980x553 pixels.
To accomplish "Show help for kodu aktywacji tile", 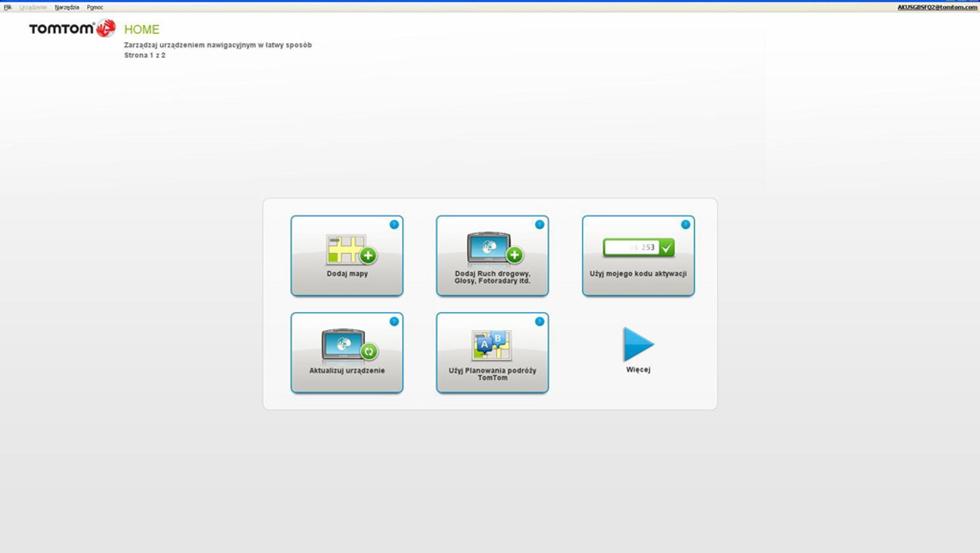I will [685, 224].
